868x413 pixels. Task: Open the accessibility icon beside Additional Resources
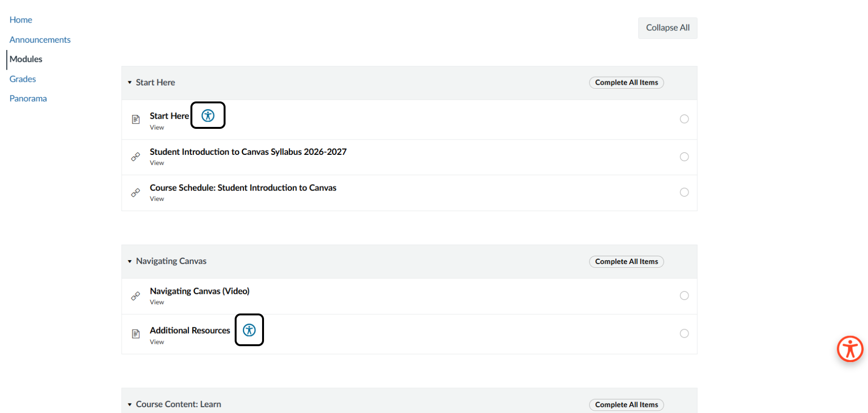(249, 330)
